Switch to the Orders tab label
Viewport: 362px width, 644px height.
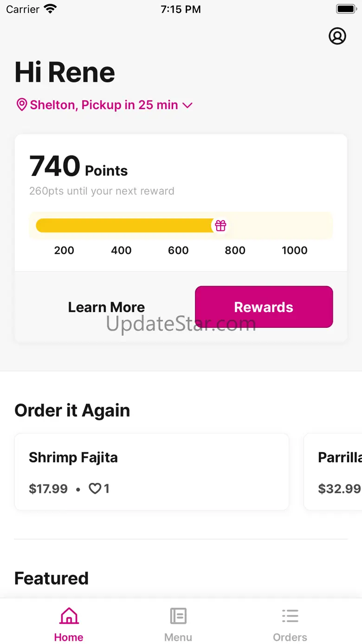[x=290, y=637]
